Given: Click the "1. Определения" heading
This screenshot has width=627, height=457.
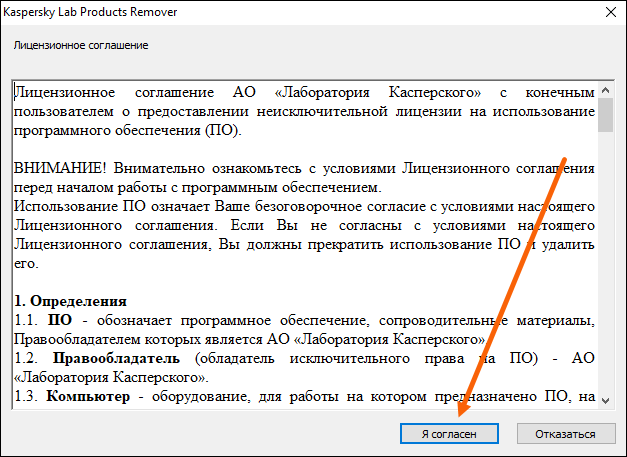Looking at the screenshot, I should 70,301.
